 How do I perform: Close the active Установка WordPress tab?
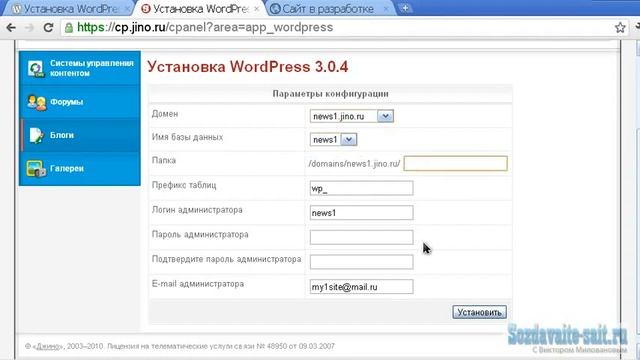coord(256,9)
